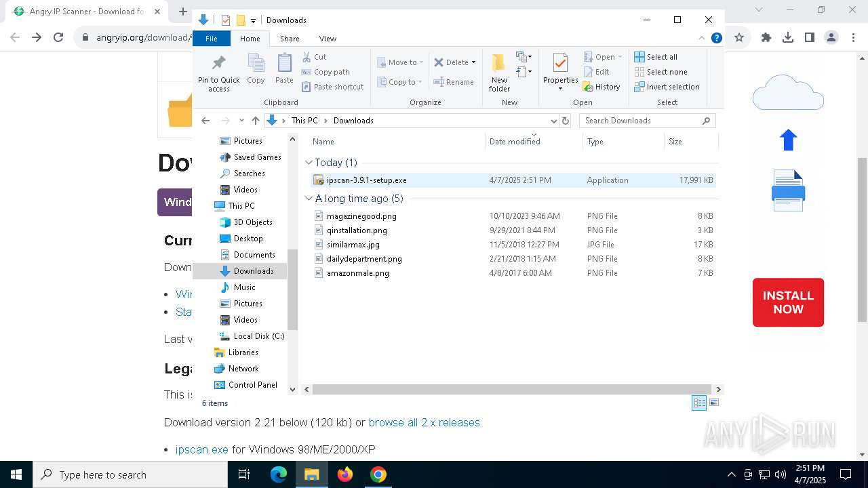Select magazinegood.png file

(512, 216)
